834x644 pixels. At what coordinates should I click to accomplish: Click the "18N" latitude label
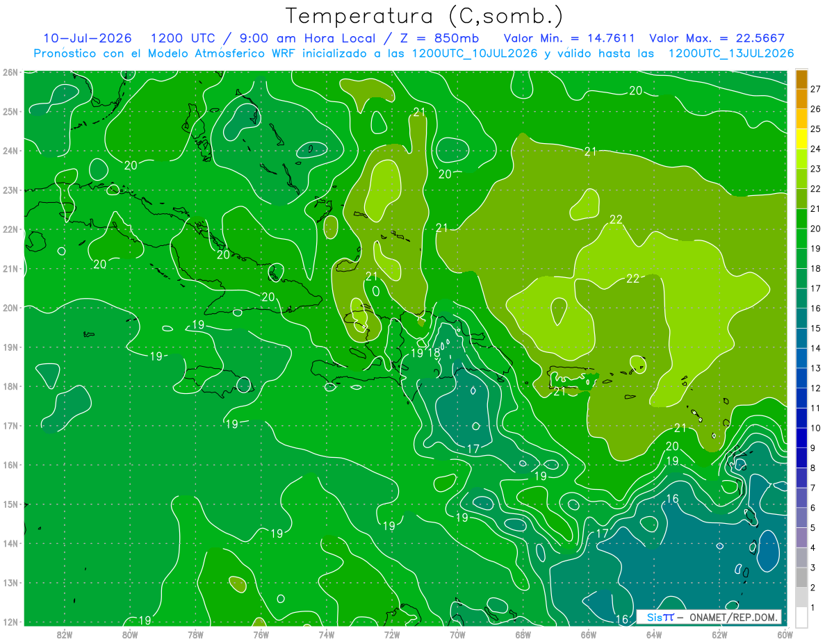(x=10, y=386)
